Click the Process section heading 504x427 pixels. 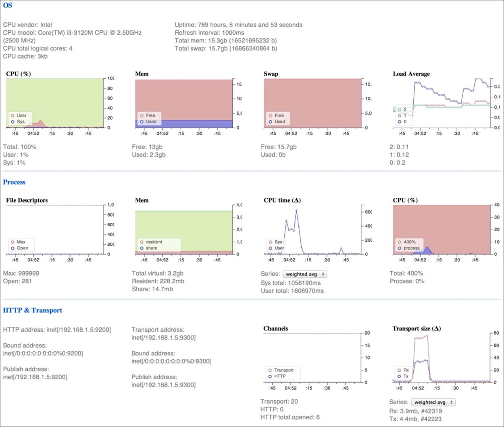pyautogui.click(x=14, y=182)
